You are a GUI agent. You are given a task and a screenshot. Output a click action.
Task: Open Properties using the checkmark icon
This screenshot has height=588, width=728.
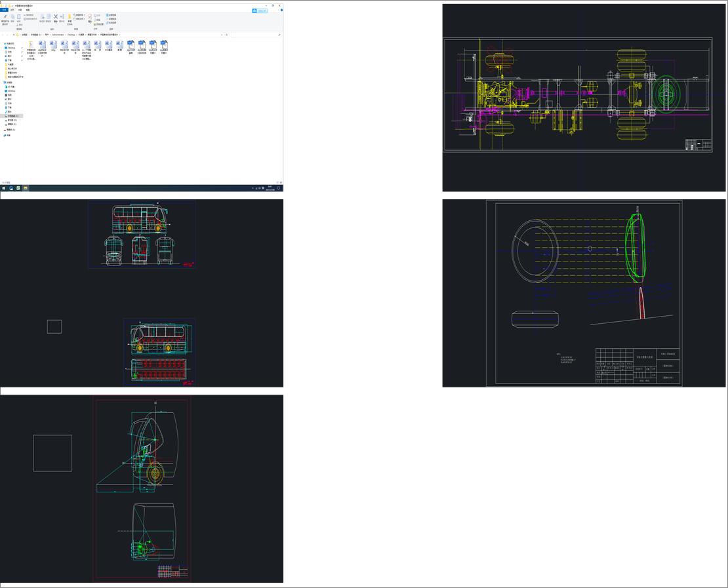coord(90,17)
